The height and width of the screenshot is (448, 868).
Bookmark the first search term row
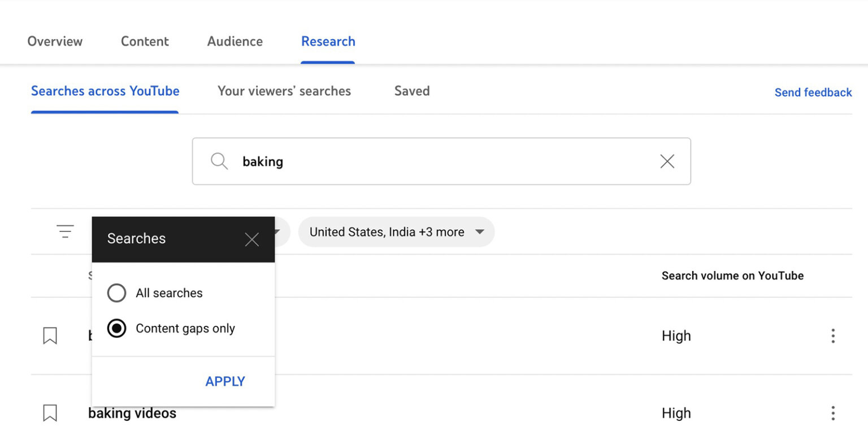click(50, 335)
